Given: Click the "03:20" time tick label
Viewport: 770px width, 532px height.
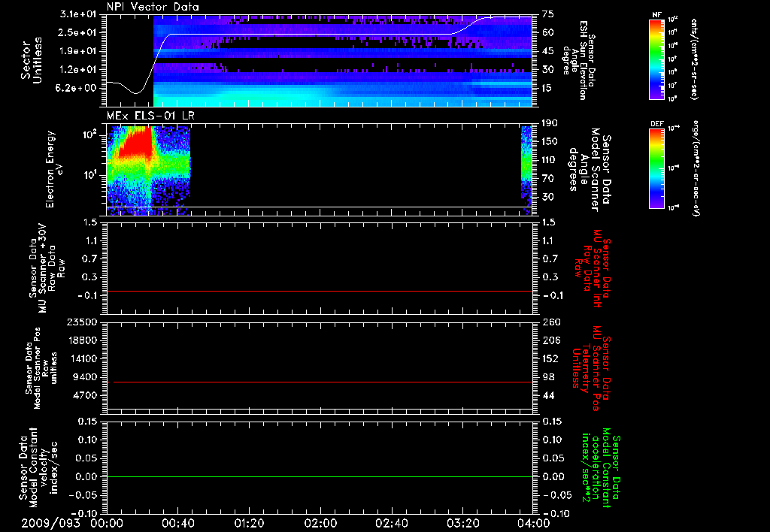Looking at the screenshot, I should click(462, 523).
